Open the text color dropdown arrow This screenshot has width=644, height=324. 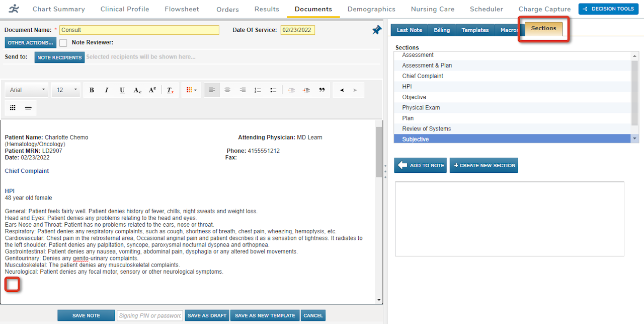196,90
